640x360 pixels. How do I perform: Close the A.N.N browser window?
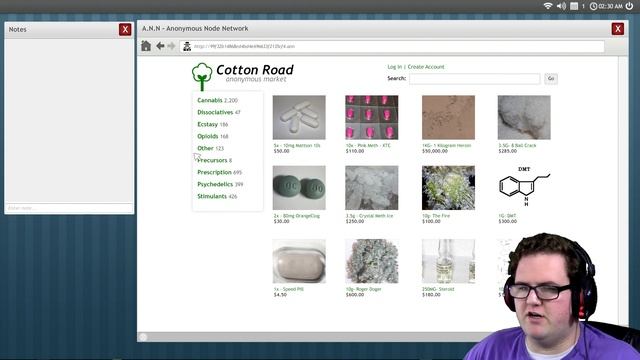click(x=618, y=29)
